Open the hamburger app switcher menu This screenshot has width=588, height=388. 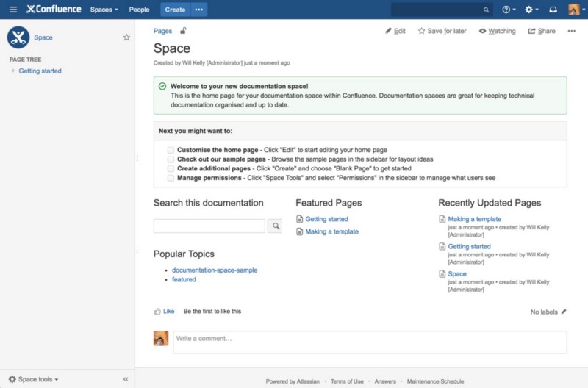(x=12, y=10)
